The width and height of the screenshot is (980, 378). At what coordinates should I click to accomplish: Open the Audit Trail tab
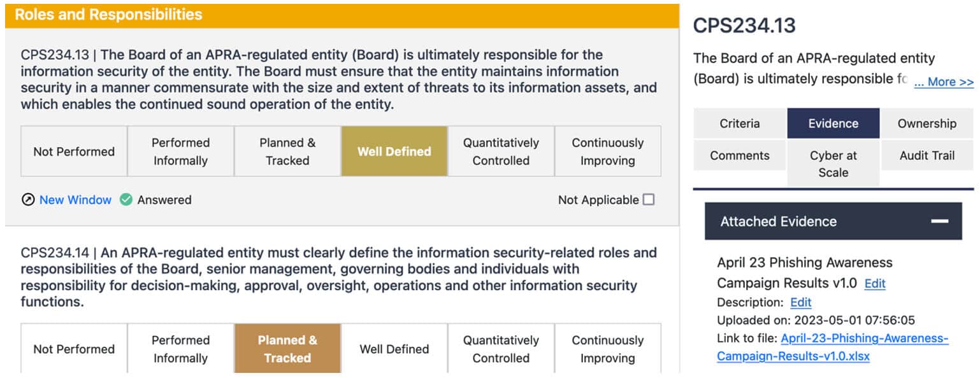coord(927,155)
